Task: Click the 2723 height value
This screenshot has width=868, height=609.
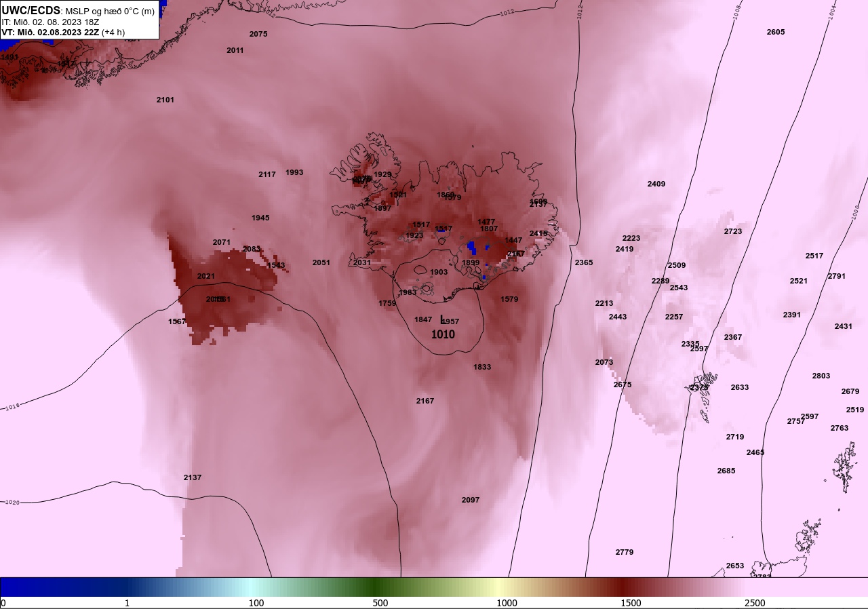Action: point(733,231)
